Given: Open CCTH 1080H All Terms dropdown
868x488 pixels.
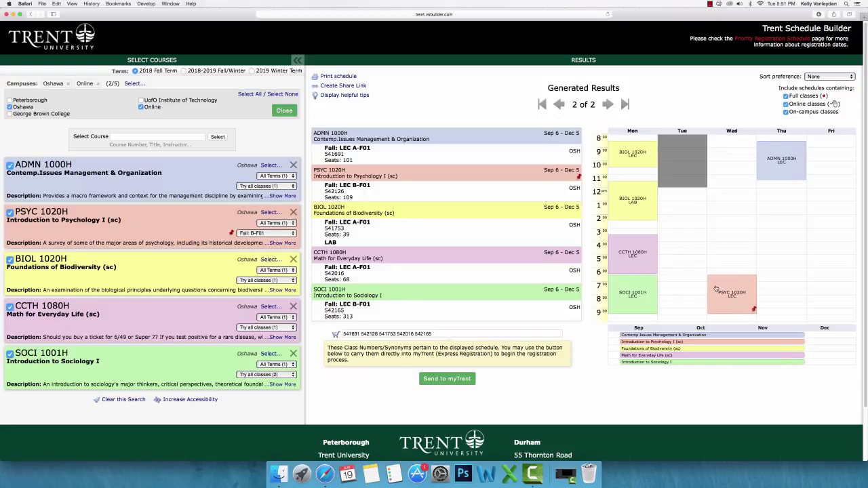Looking at the screenshot, I should [277, 317].
